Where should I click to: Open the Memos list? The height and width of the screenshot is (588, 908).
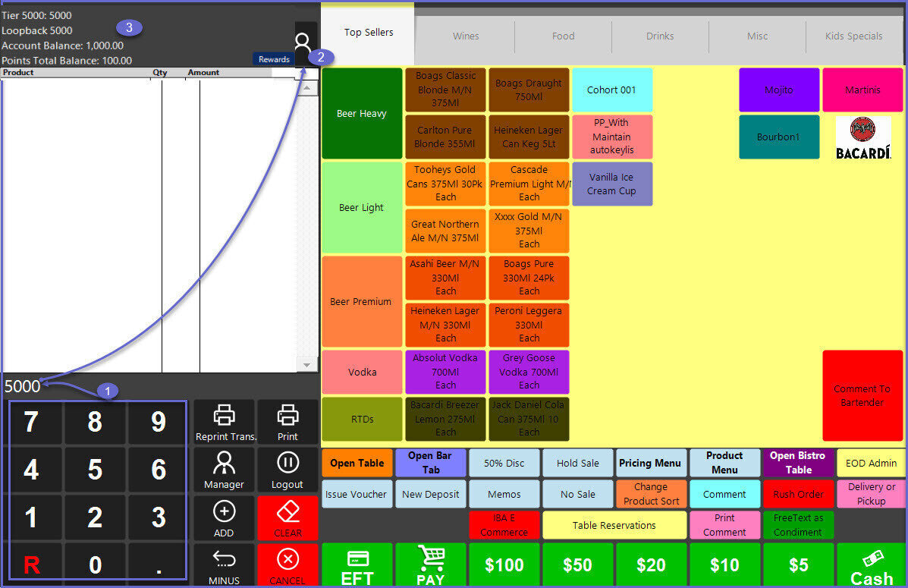[x=504, y=494]
